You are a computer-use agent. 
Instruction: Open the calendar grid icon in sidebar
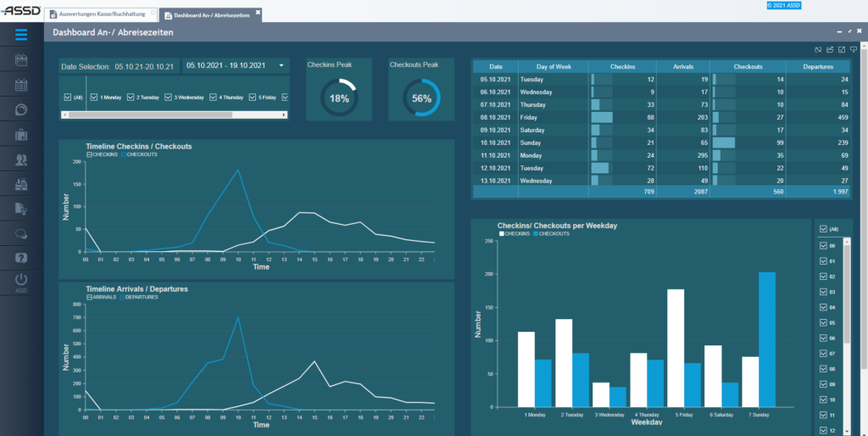(x=21, y=85)
